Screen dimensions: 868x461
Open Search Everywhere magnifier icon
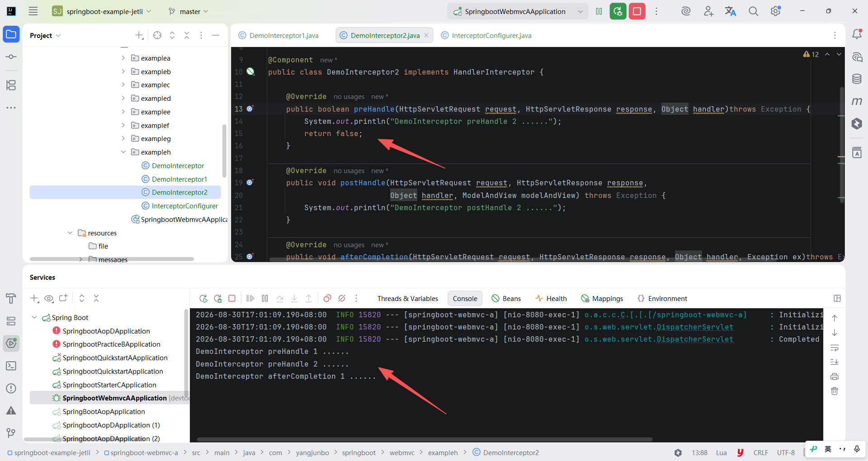(753, 11)
